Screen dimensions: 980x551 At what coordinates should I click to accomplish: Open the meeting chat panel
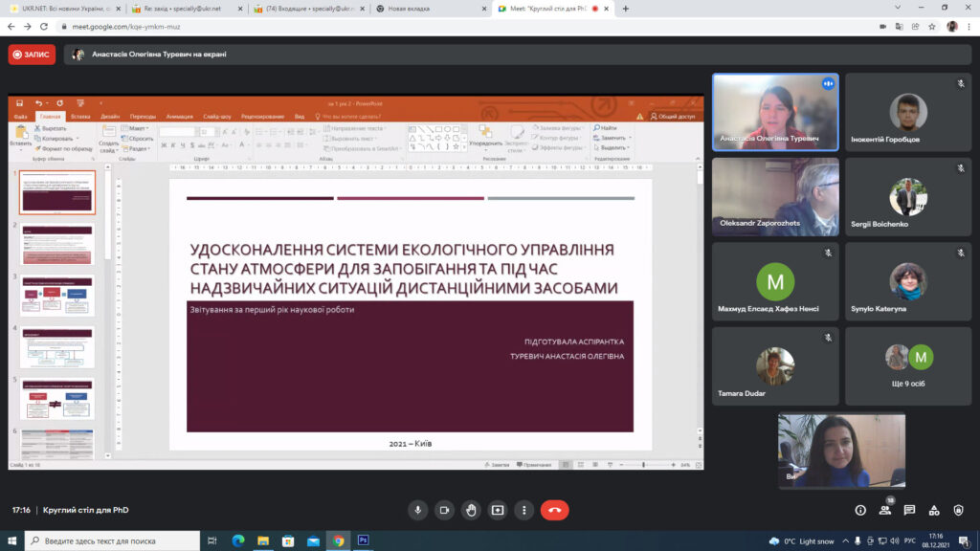point(909,510)
